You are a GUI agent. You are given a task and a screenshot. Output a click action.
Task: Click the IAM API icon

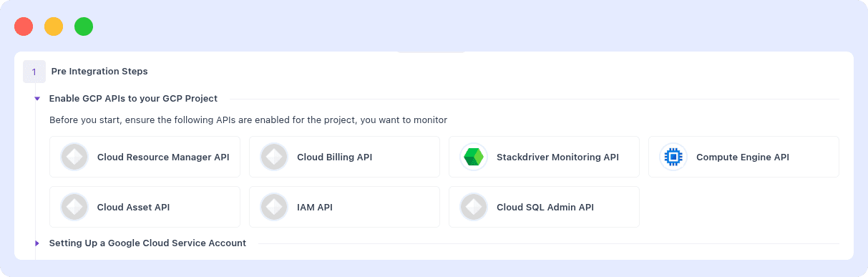274,207
